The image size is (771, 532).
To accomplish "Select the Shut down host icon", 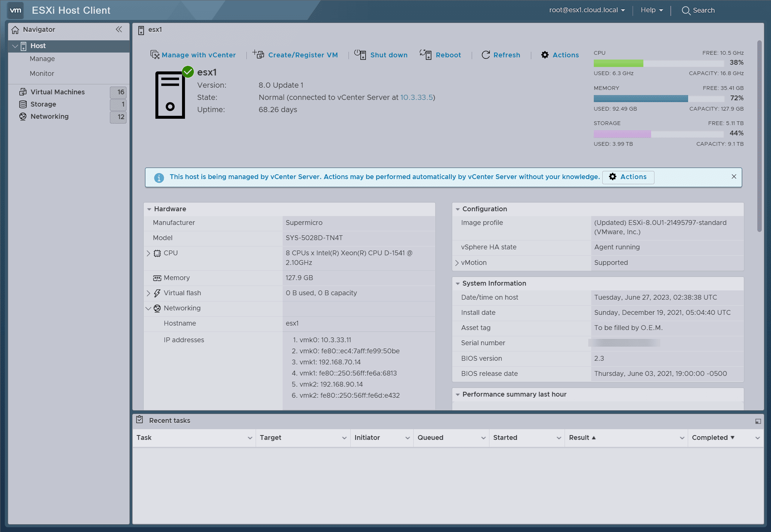I will [359, 54].
